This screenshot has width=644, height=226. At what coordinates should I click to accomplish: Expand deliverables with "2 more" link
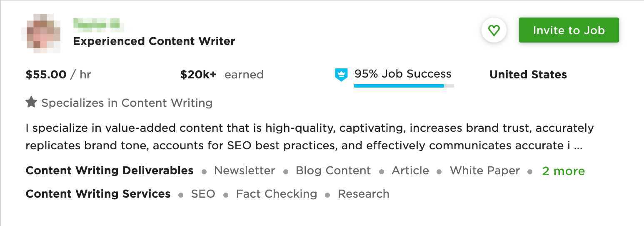point(563,171)
